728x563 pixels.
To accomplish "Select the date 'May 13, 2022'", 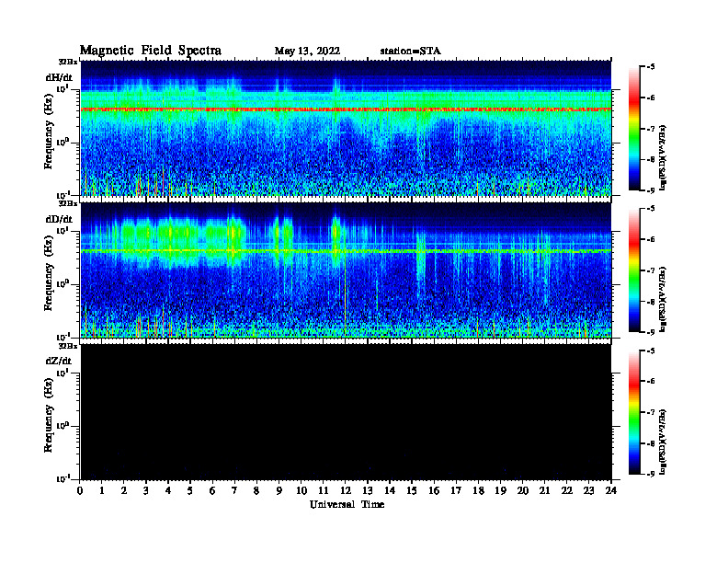I will pyautogui.click(x=307, y=52).
